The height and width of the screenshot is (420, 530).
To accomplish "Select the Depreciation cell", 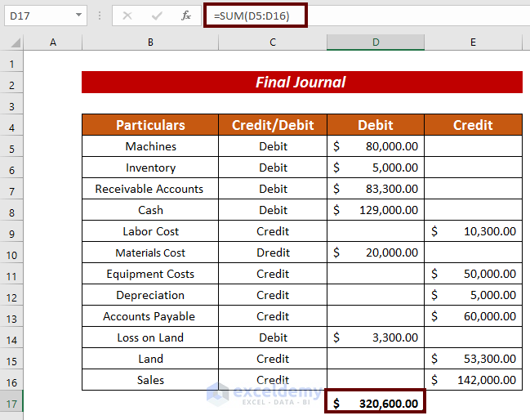I will [150, 295].
